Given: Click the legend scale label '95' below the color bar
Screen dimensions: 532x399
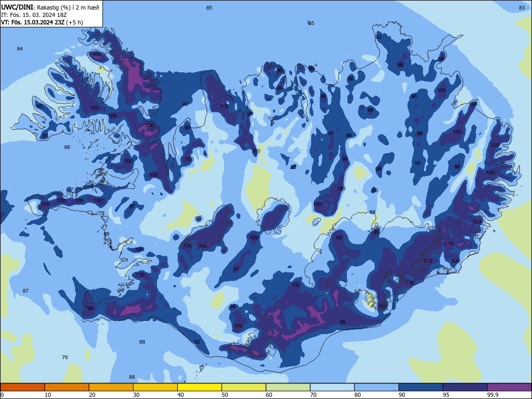Looking at the screenshot, I should 446,395.
